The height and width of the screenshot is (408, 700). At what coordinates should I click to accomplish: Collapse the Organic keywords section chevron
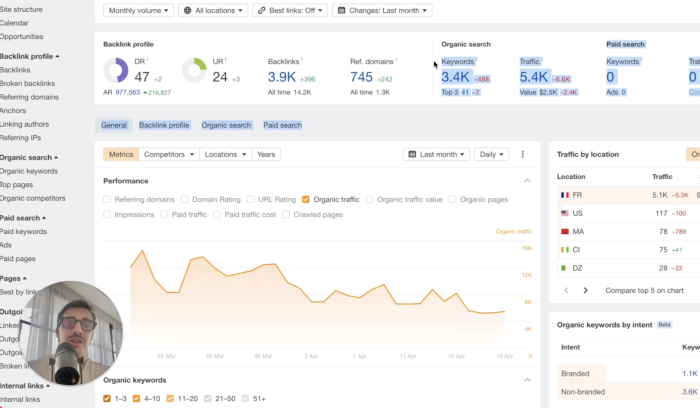tap(527, 380)
